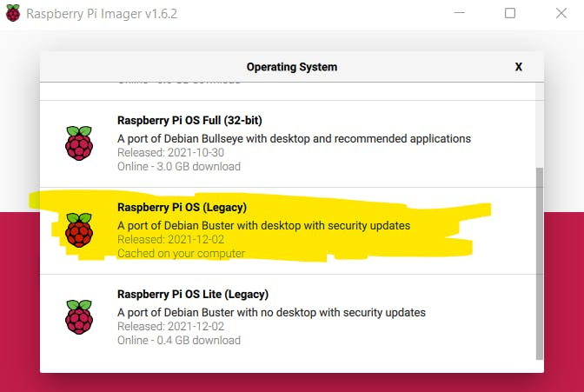Choose the Raspberry Pi OS (Legacy) title
584x392 pixels.
(x=182, y=208)
